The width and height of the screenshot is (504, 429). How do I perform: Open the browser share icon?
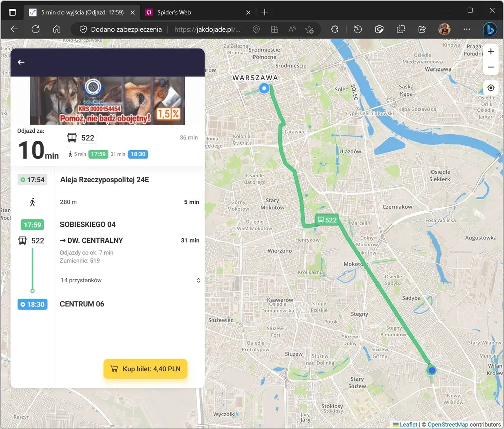click(x=422, y=29)
